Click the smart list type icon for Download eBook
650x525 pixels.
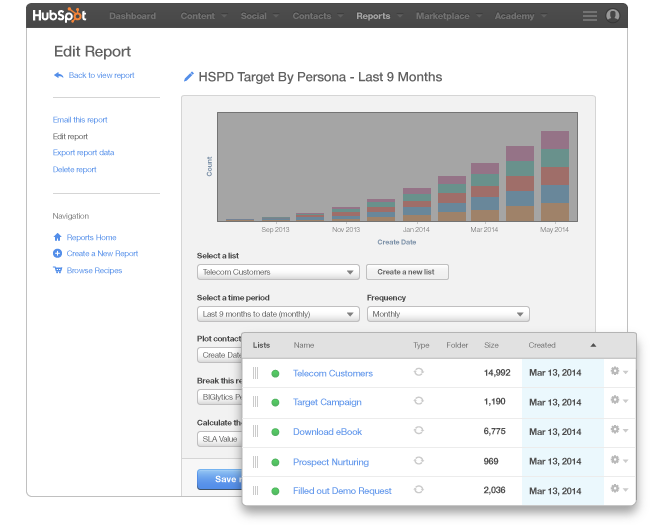pos(419,430)
